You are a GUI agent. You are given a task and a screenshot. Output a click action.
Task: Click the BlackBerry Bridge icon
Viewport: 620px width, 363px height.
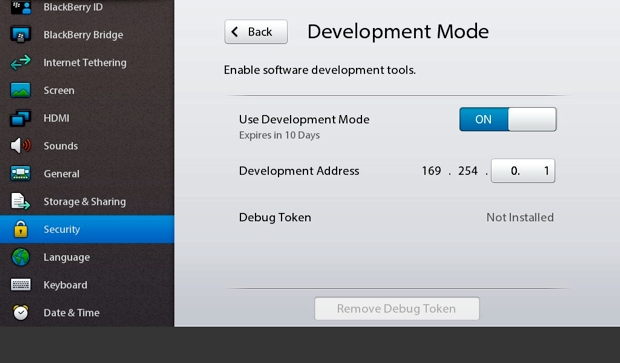(21, 35)
